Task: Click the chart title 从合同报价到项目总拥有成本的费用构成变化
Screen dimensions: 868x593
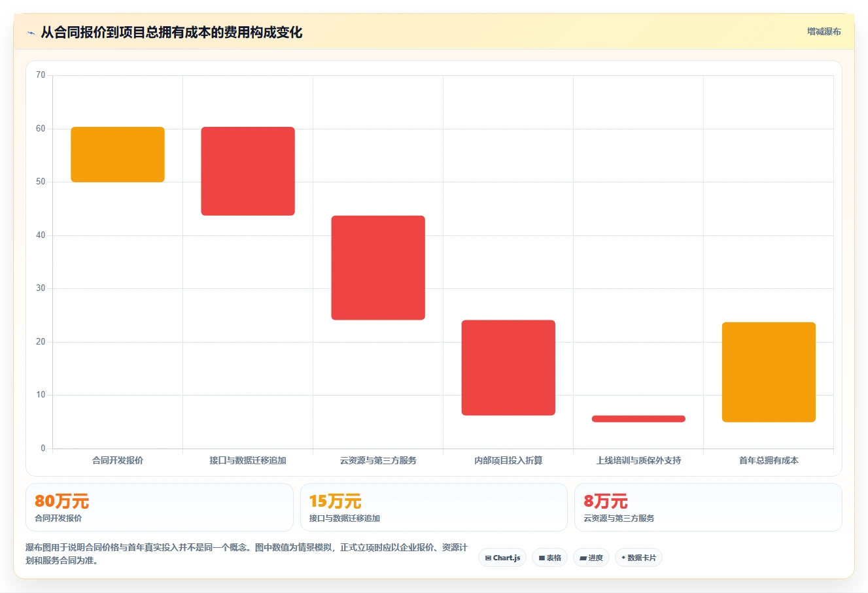Action: 171,33
